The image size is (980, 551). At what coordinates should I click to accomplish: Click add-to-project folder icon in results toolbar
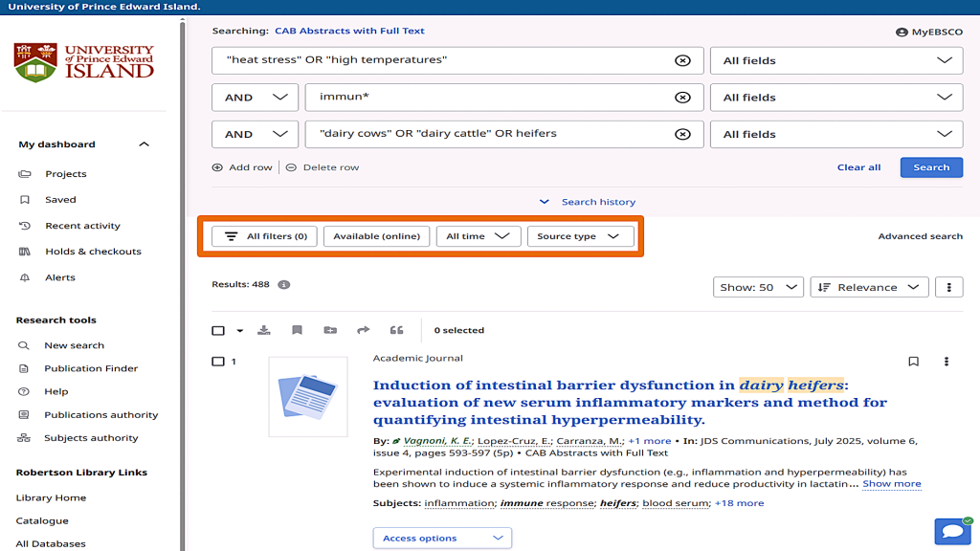point(330,330)
